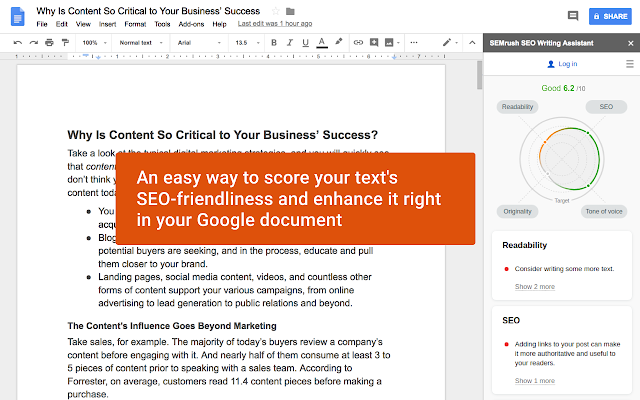640x400 pixels.
Task: Open the 100% zoom dropdown
Action: 94,42
